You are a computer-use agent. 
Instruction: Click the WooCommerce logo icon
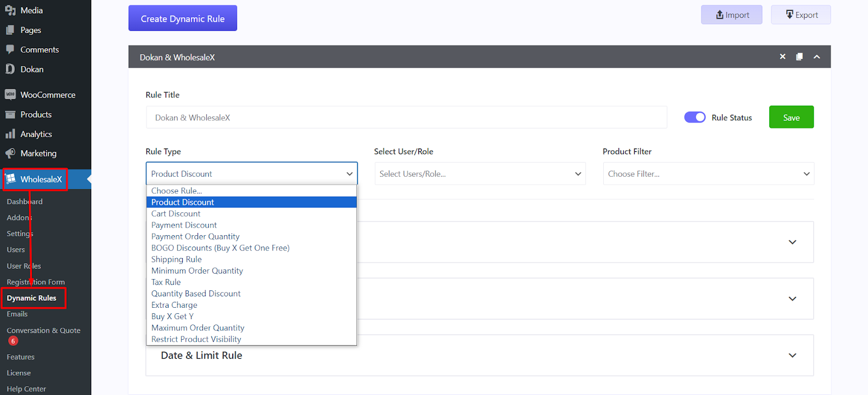coord(10,94)
